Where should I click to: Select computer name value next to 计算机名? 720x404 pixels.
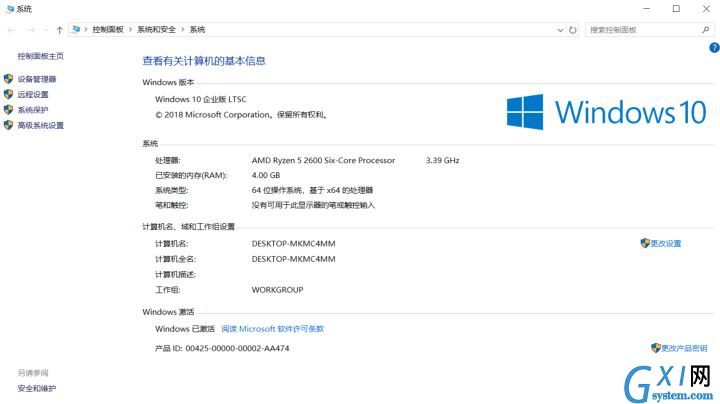point(293,243)
